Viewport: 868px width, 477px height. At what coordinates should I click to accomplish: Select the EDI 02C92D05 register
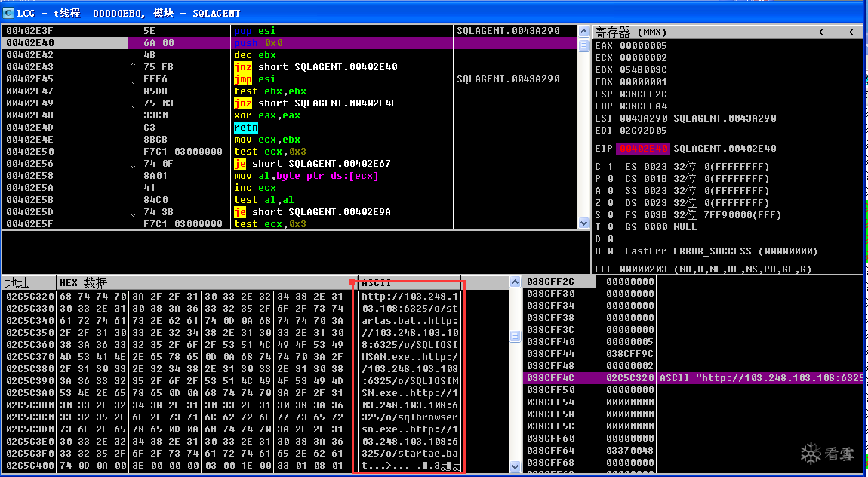point(631,131)
